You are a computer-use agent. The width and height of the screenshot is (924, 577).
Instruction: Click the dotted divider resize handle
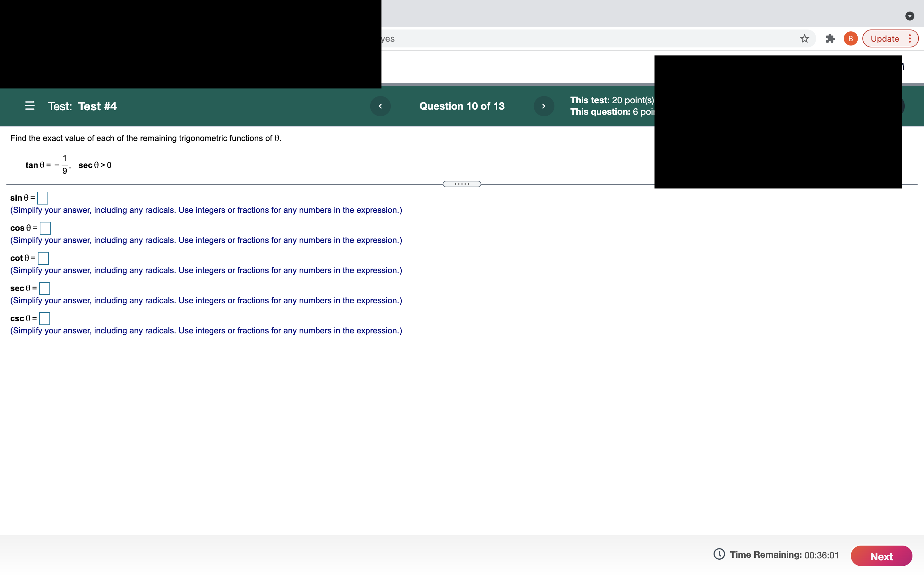point(462,184)
